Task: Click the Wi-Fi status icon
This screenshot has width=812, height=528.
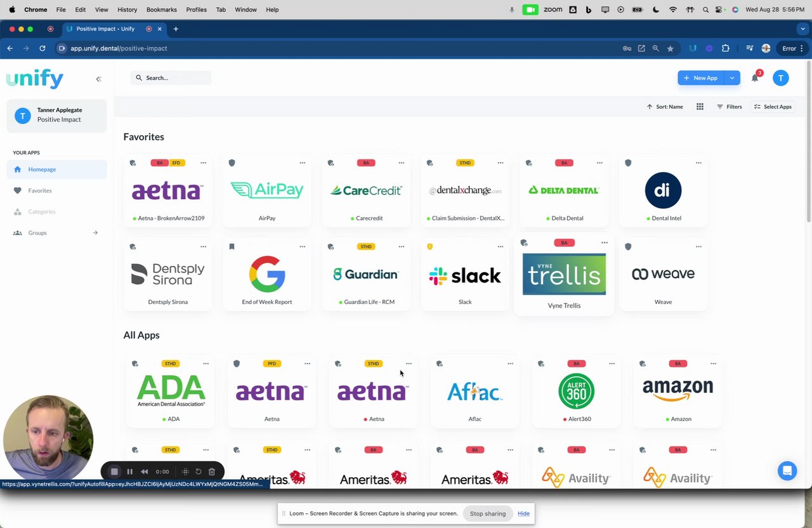Action: click(673, 10)
